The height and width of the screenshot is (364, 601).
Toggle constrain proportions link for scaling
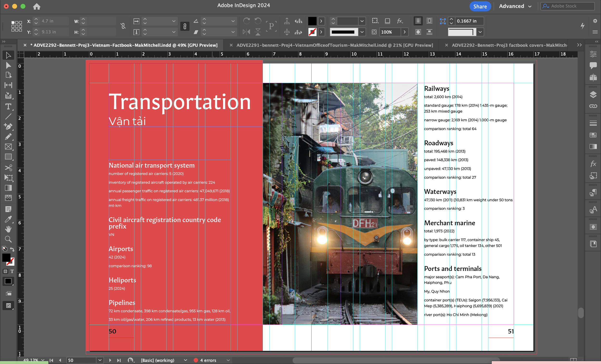[x=185, y=26]
